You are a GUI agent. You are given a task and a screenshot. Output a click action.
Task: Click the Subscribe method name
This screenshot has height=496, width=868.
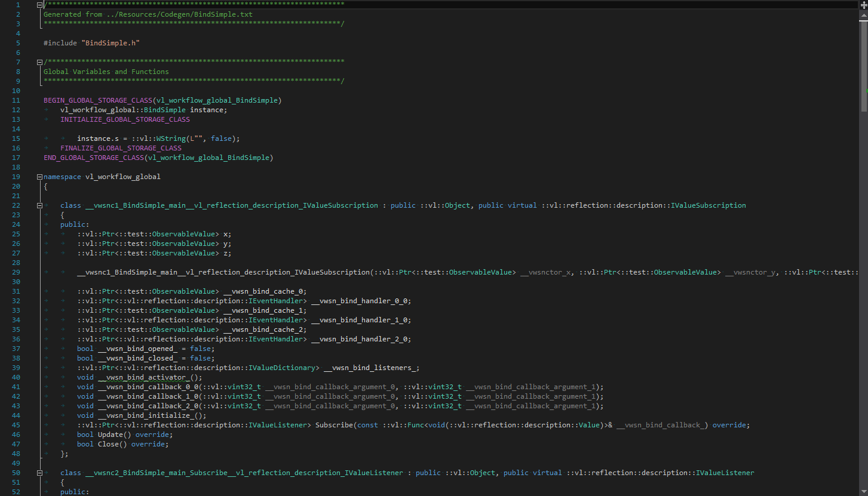[x=334, y=425]
